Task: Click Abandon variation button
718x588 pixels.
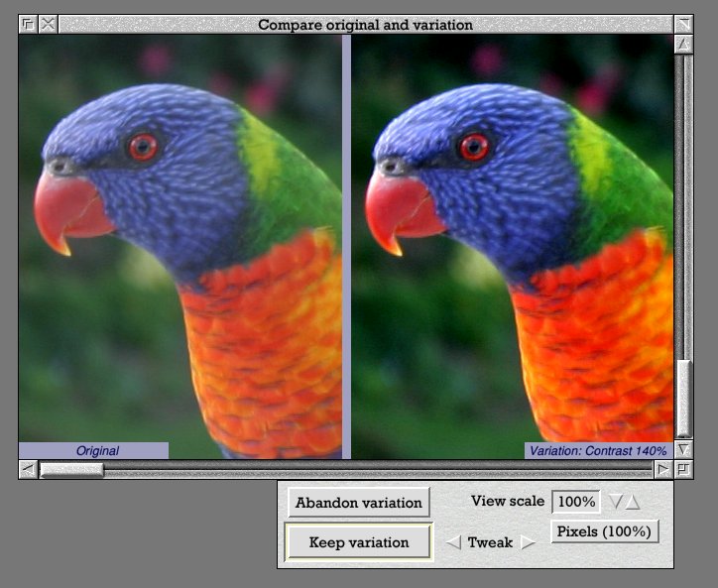Action: tap(359, 503)
